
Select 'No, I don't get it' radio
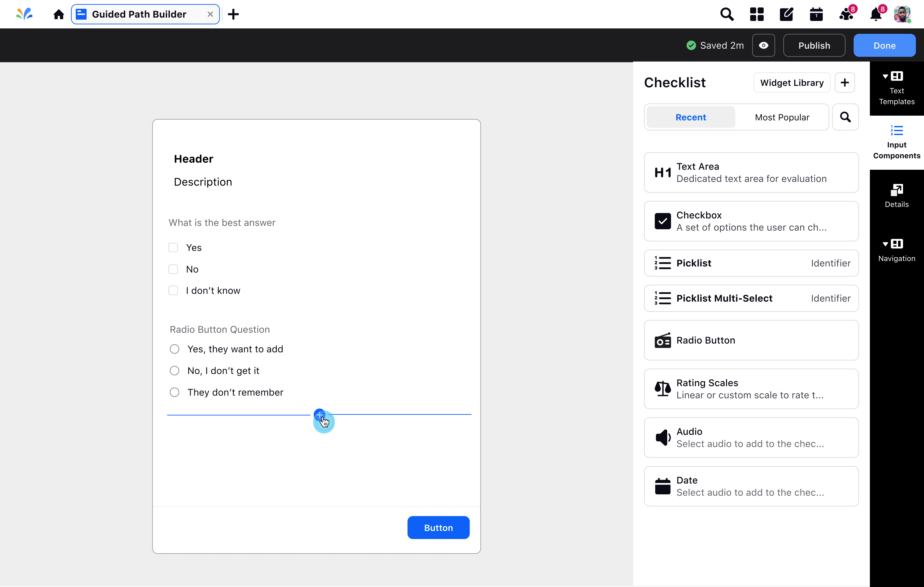coord(175,371)
